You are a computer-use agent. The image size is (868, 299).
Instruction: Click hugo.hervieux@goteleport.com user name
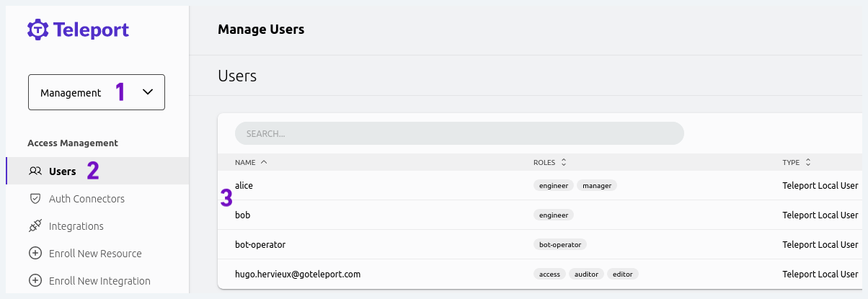click(x=298, y=275)
